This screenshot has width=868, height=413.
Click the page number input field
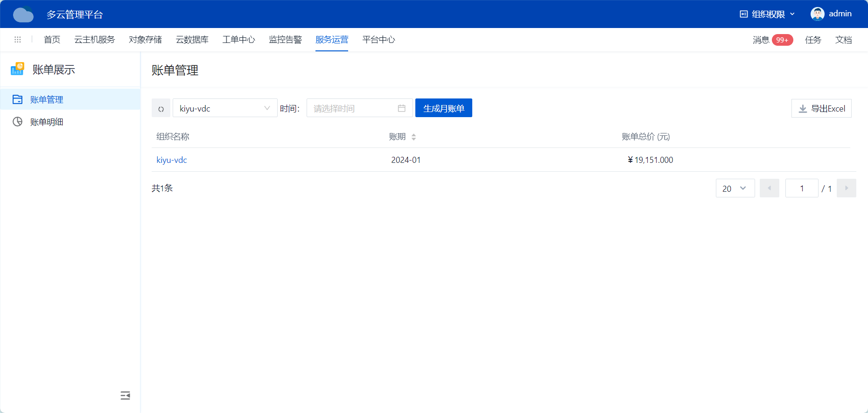(x=801, y=189)
